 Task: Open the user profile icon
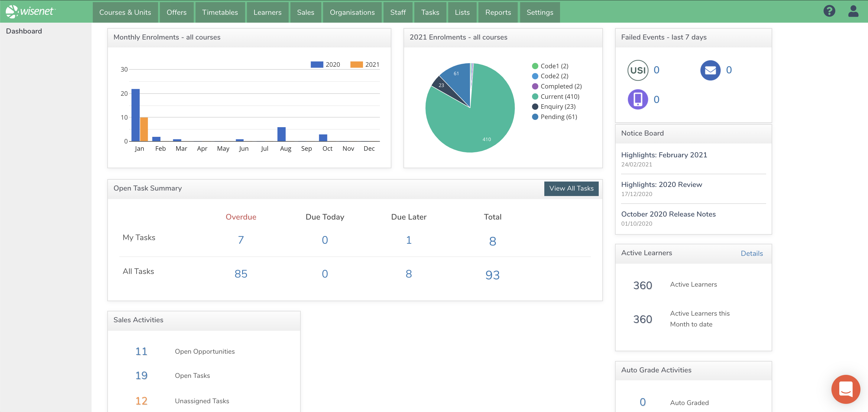[x=853, y=11]
